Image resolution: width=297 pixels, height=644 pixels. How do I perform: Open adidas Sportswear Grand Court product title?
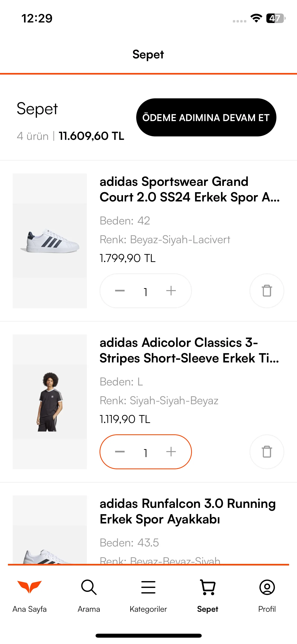(190, 189)
